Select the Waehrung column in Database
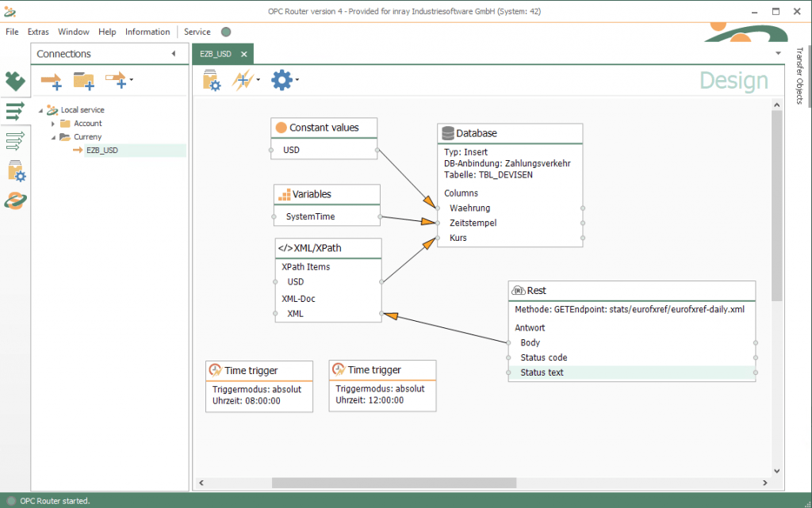Viewport: 812px width, 508px height. point(510,208)
